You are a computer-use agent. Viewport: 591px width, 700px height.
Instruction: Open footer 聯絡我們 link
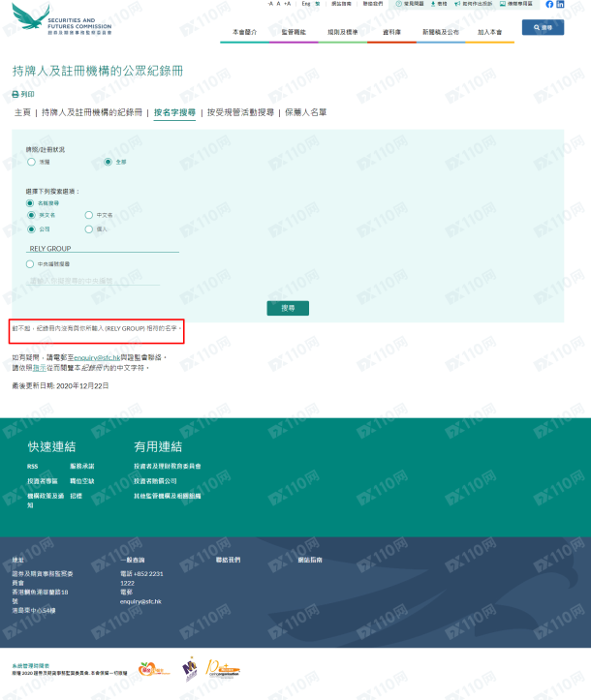(x=229, y=560)
